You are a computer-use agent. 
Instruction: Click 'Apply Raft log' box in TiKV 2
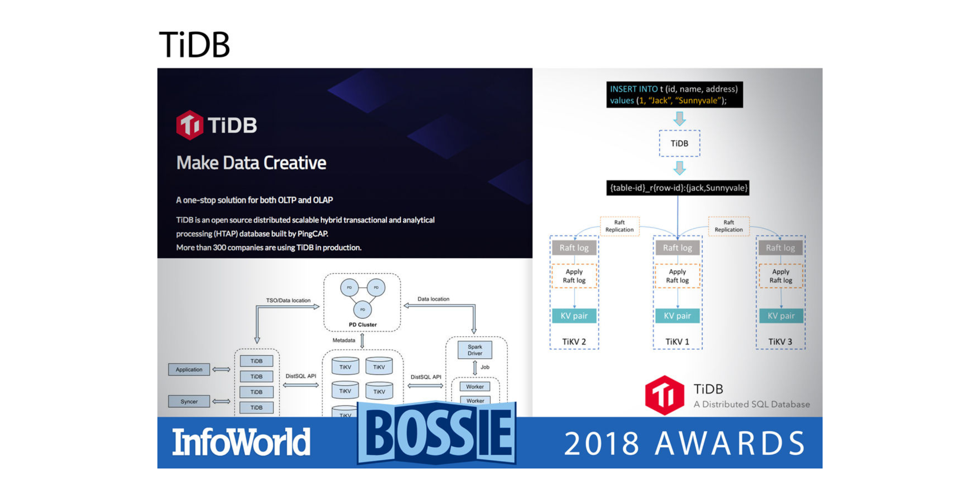(x=574, y=276)
